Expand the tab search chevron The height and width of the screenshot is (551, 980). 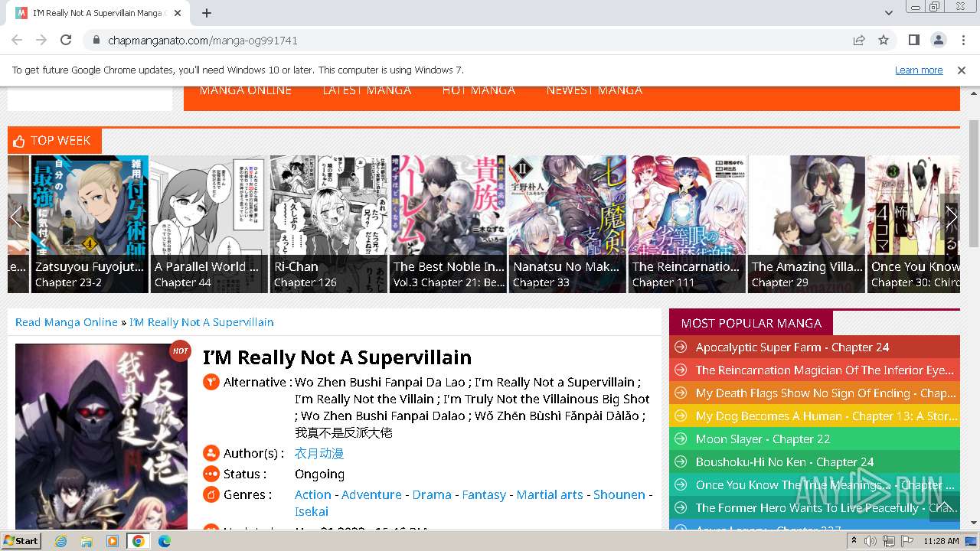pos(889,13)
